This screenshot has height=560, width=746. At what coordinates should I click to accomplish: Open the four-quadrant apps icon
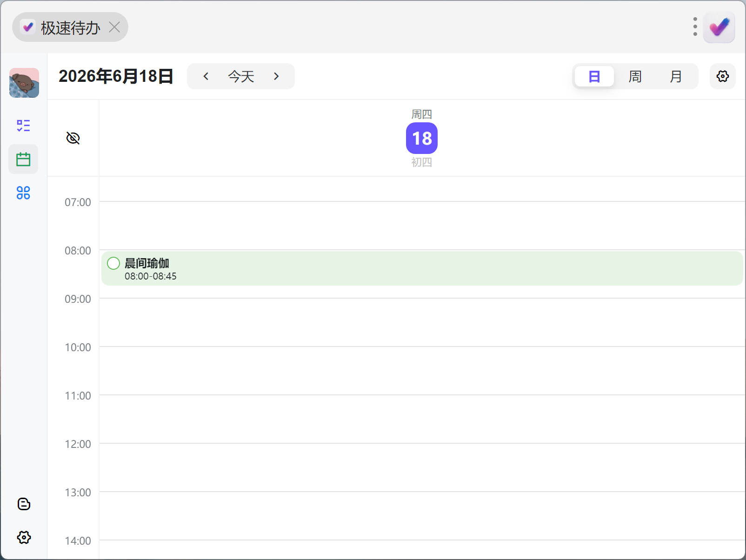coord(23,193)
